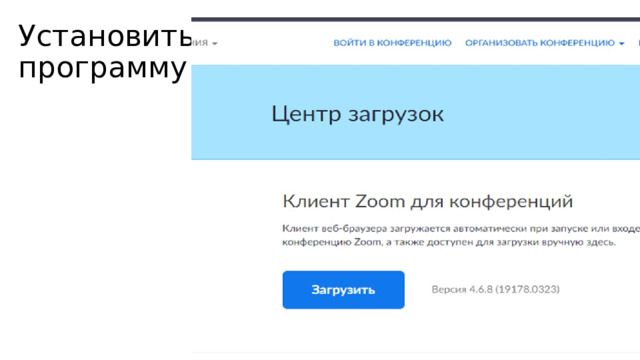Open the ВОЙТИ В КОНФЕРЕНЦИЮ link
Image resolution: width=640 pixels, height=360 pixels.
click(x=392, y=43)
